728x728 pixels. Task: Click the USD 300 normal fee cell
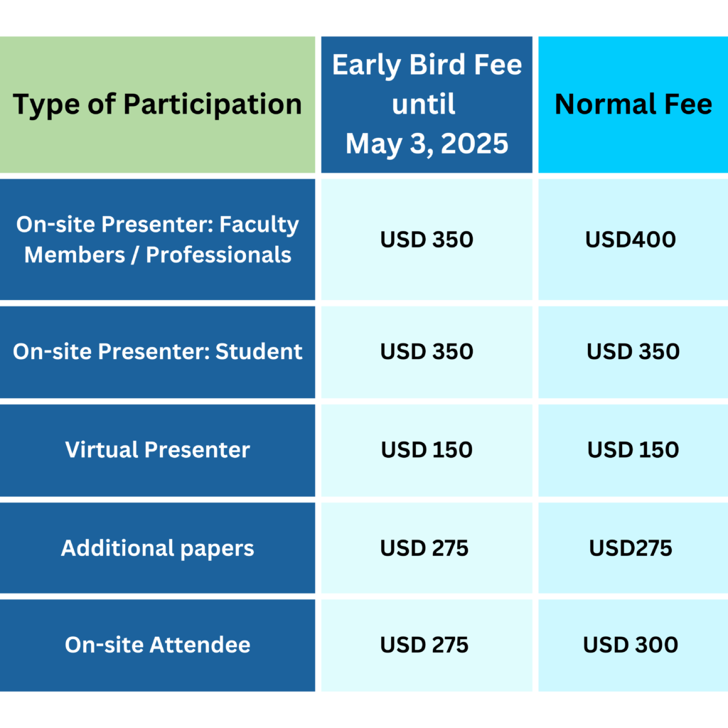click(633, 646)
